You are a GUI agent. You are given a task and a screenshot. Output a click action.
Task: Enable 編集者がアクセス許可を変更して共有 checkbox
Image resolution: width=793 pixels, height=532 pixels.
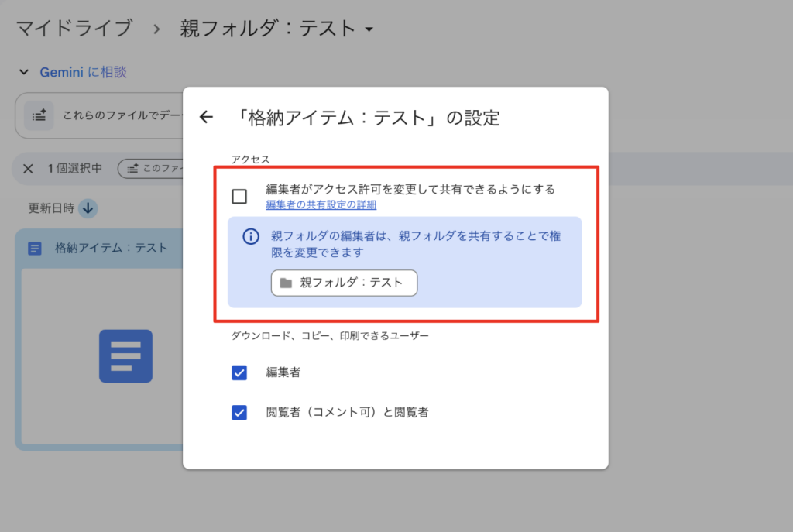239,197
